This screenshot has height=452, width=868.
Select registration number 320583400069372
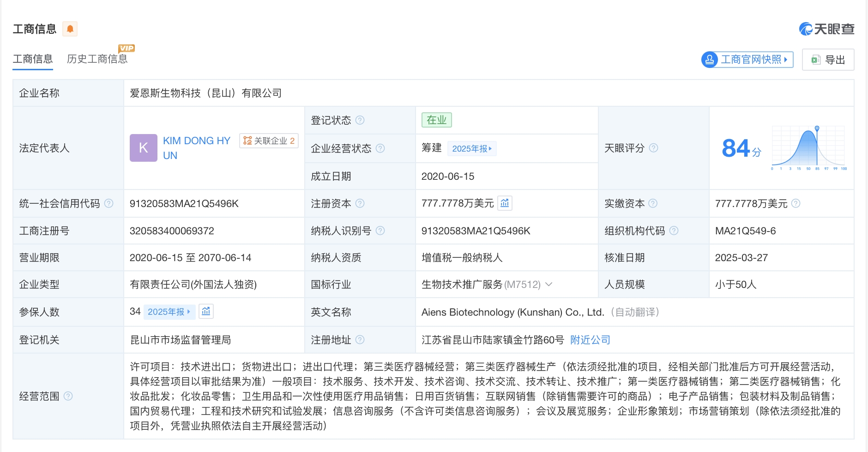[172, 231]
